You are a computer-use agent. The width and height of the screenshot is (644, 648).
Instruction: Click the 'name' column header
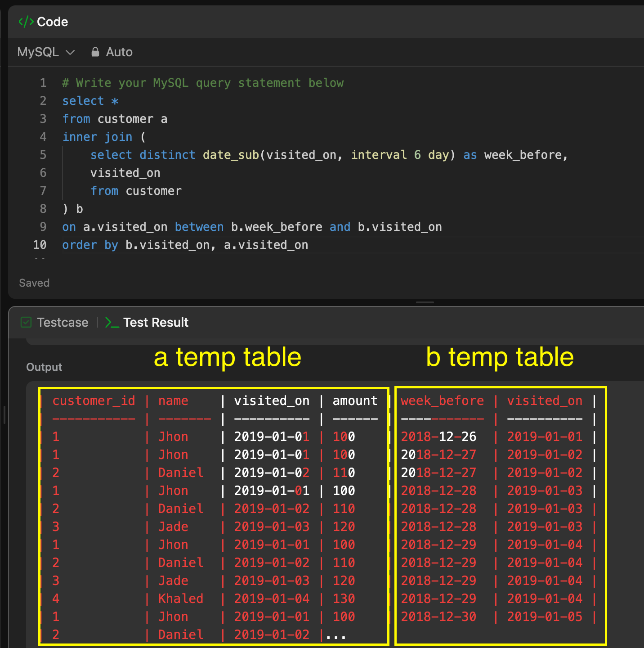[173, 400]
